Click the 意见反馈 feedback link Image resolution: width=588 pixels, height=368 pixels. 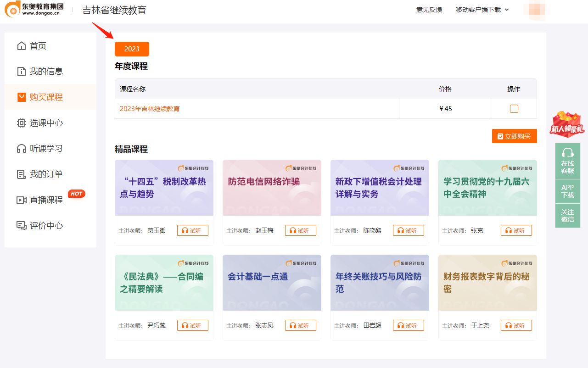click(x=429, y=8)
